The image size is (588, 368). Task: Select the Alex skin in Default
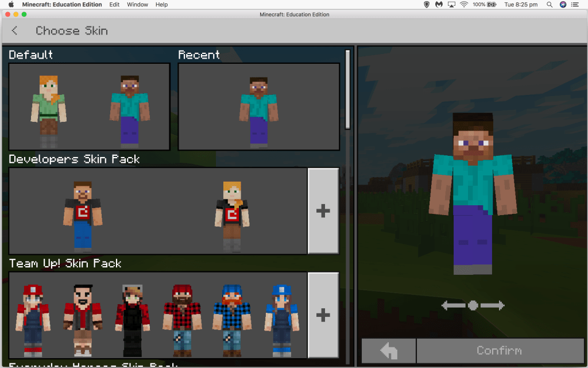(48, 109)
